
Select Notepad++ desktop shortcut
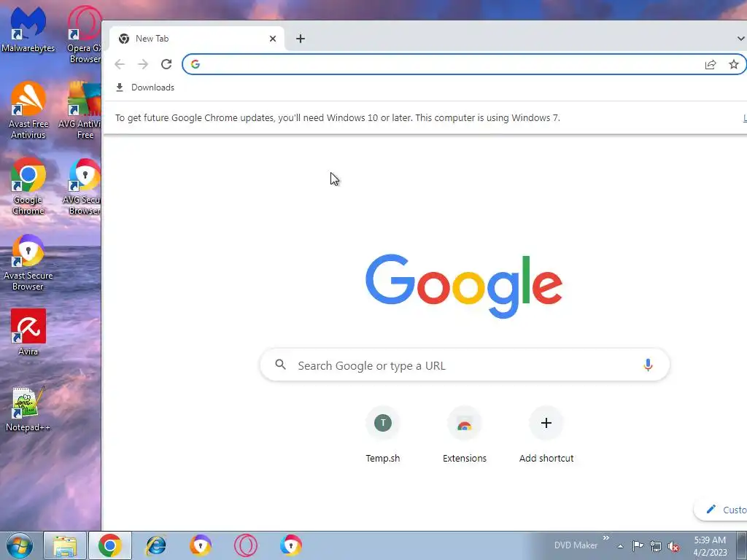[28, 408]
